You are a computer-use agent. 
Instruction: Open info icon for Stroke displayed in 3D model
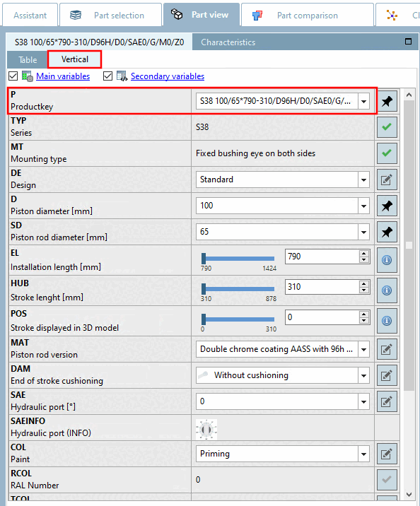pos(387,321)
